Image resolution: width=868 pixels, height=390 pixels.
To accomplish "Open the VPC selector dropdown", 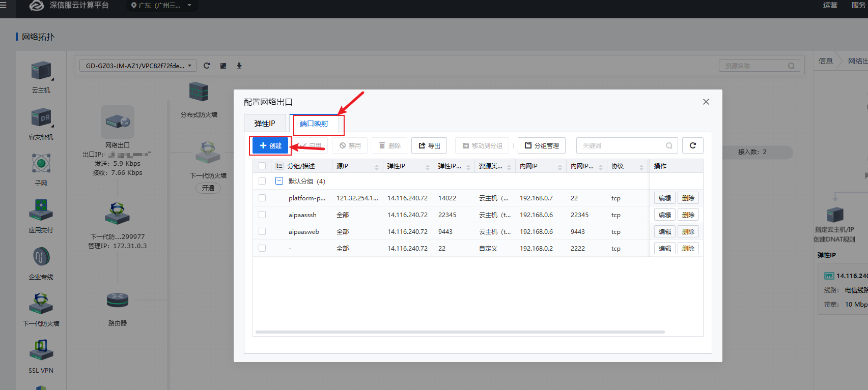I will click(137, 66).
